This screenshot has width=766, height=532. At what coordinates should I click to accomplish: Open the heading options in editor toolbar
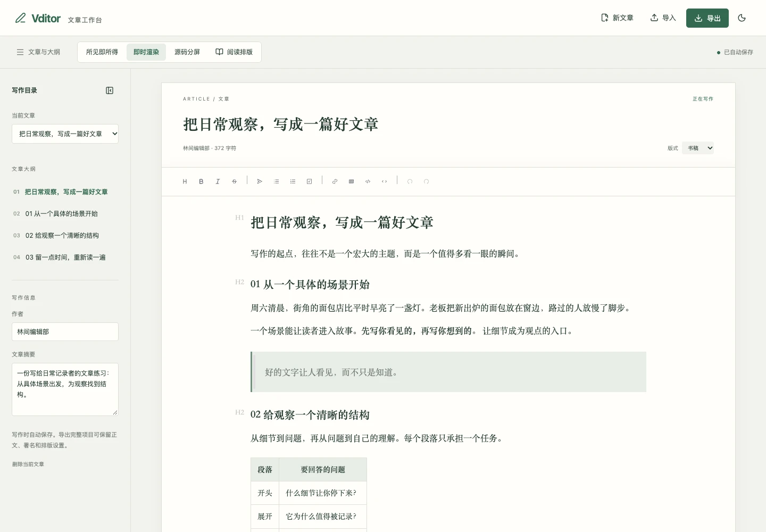coord(185,181)
